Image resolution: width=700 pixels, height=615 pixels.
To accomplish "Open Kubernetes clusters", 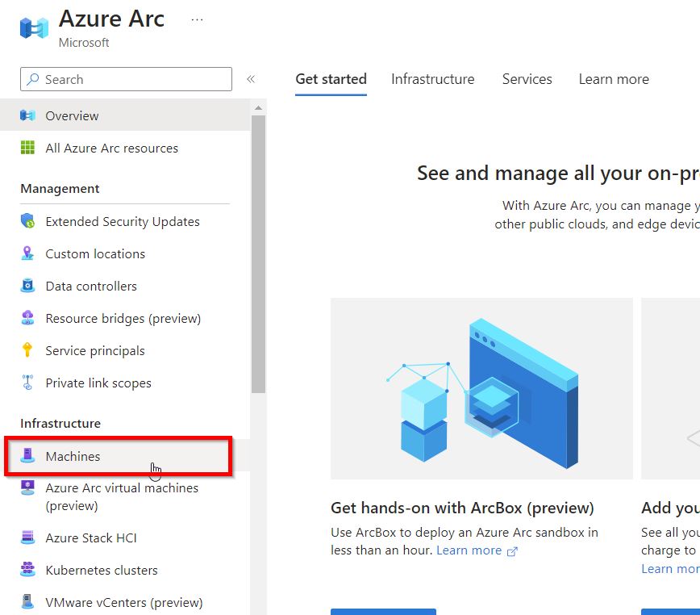I will point(125,570).
